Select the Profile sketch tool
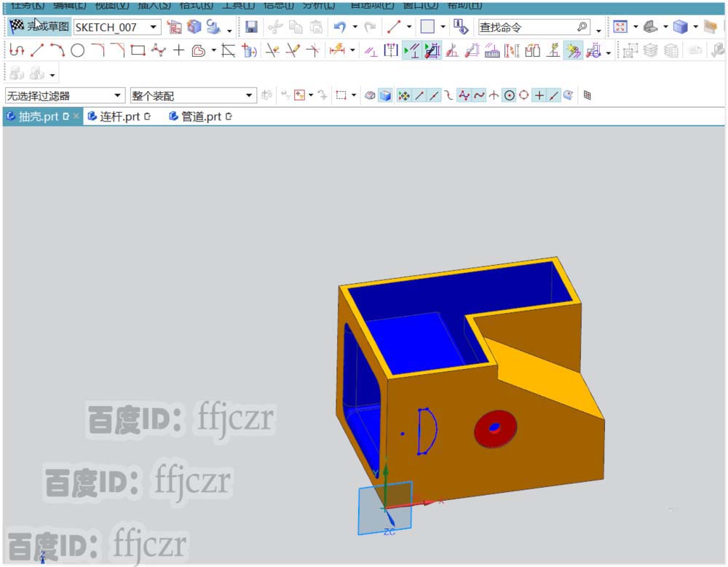Screen dimensions: 728x567 17,49
